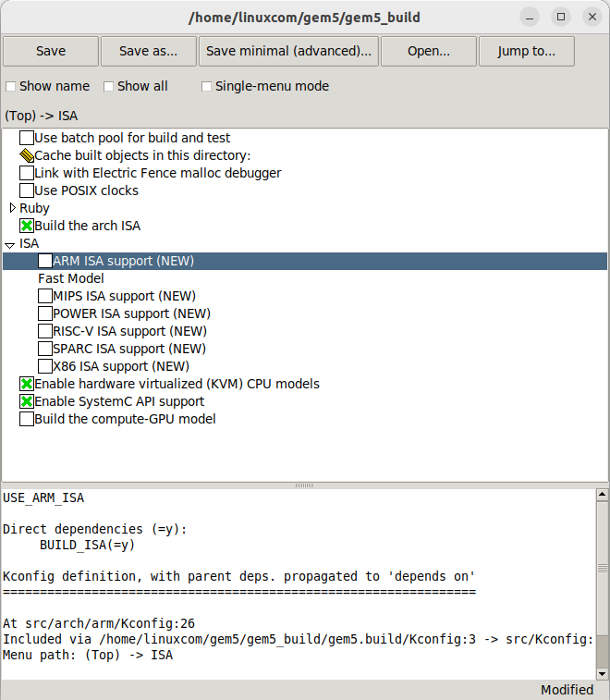
Task: Click the pencil icon beside Cache built objects
Action: 27,155
